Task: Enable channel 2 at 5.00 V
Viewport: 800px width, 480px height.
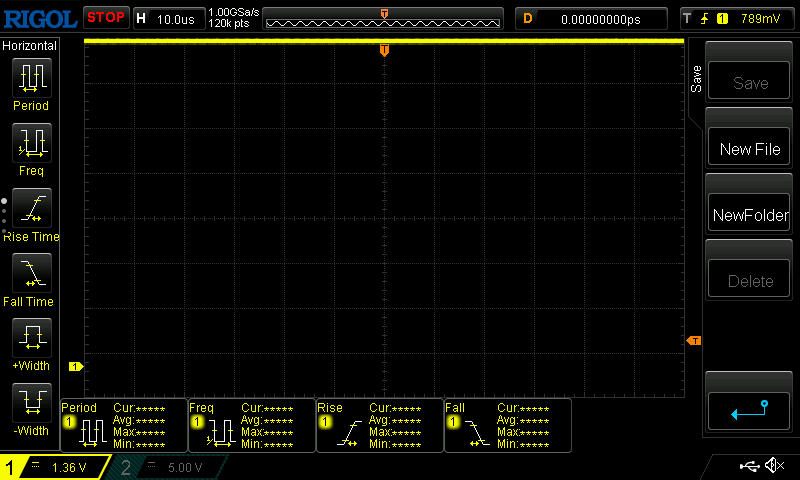Action: tap(170, 467)
